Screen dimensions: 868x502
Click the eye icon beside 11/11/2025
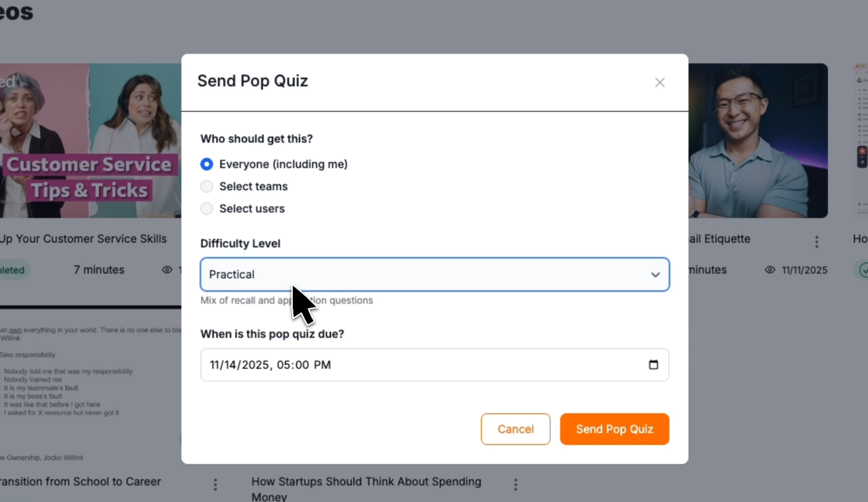coord(769,270)
